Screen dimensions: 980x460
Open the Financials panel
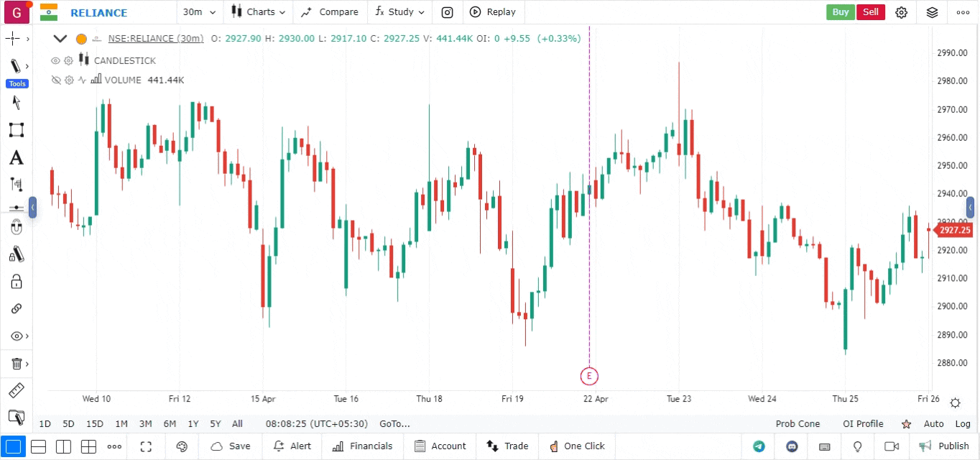click(363, 446)
